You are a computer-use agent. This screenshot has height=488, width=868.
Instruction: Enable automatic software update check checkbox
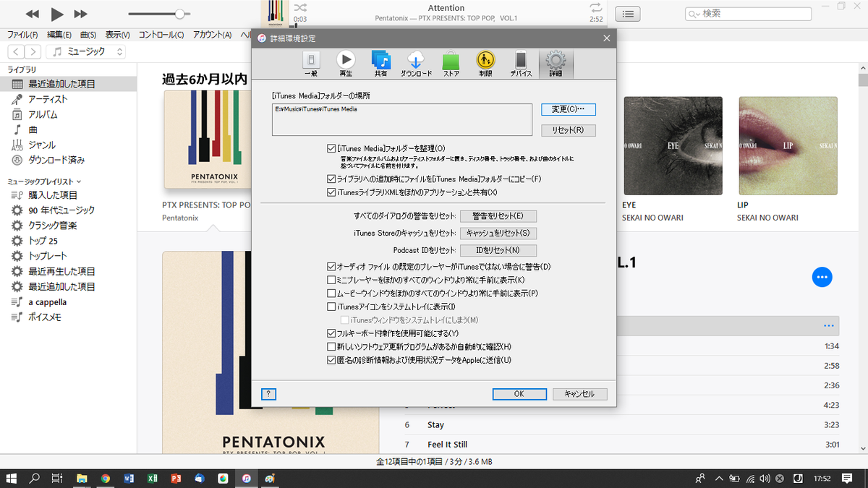coord(331,346)
